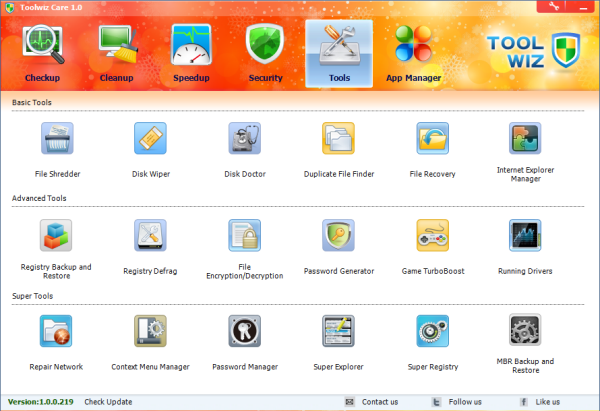Open the App Manager tab
The width and height of the screenshot is (600, 411).
click(x=413, y=54)
